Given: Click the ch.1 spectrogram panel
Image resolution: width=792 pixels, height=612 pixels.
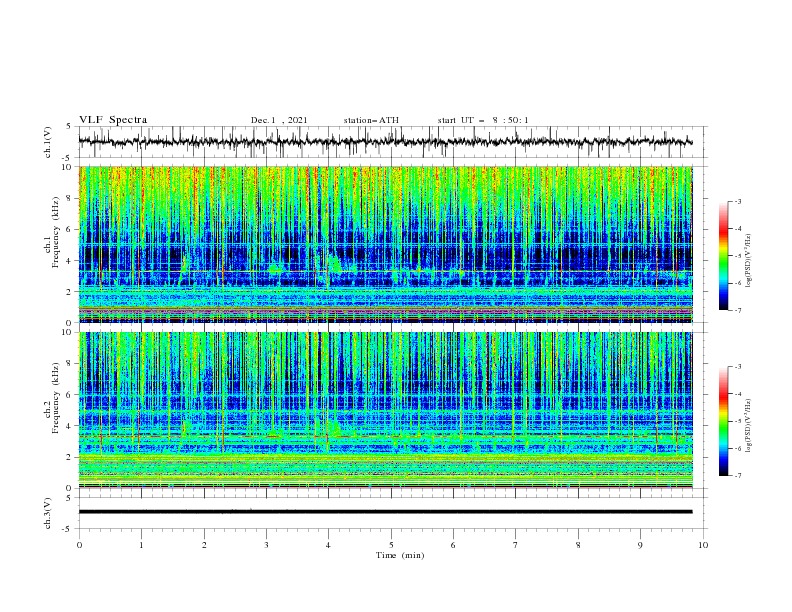Looking at the screenshot, I should point(385,244).
